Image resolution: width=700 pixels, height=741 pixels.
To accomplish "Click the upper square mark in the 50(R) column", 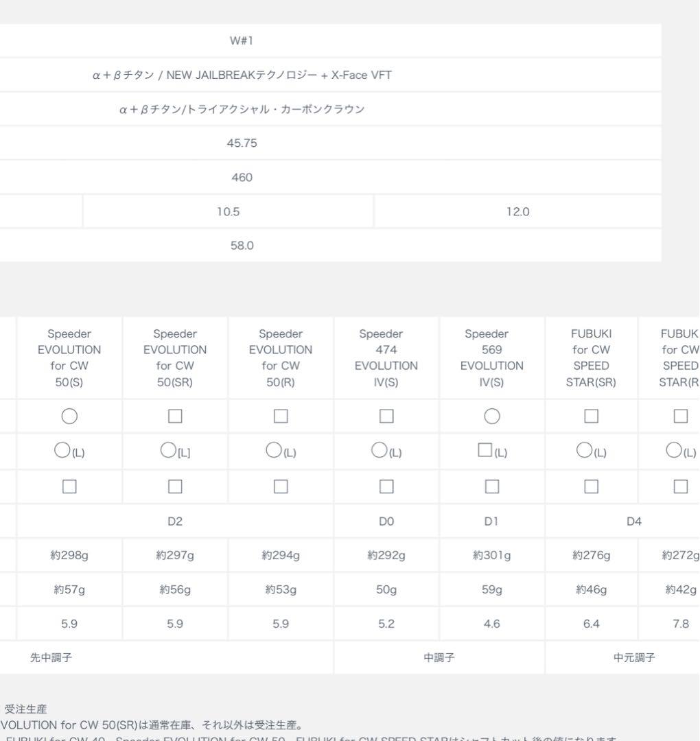I will (x=281, y=416).
